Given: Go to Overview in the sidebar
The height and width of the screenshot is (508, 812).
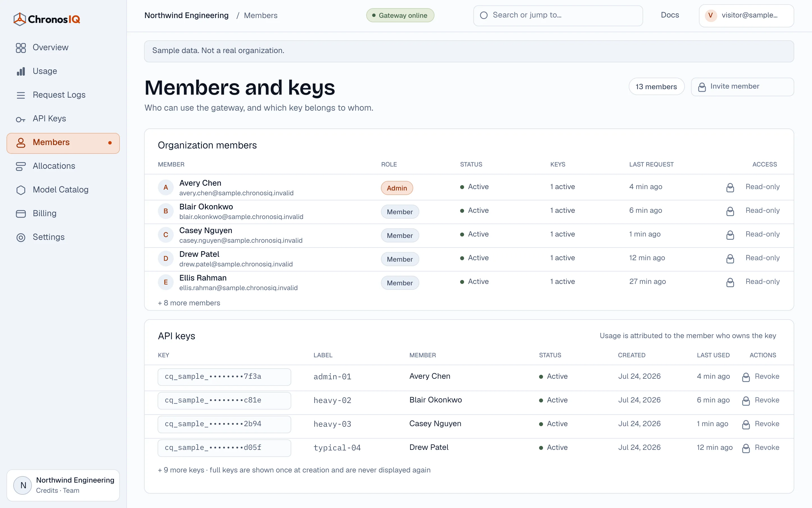Looking at the screenshot, I should pyautogui.click(x=63, y=48).
